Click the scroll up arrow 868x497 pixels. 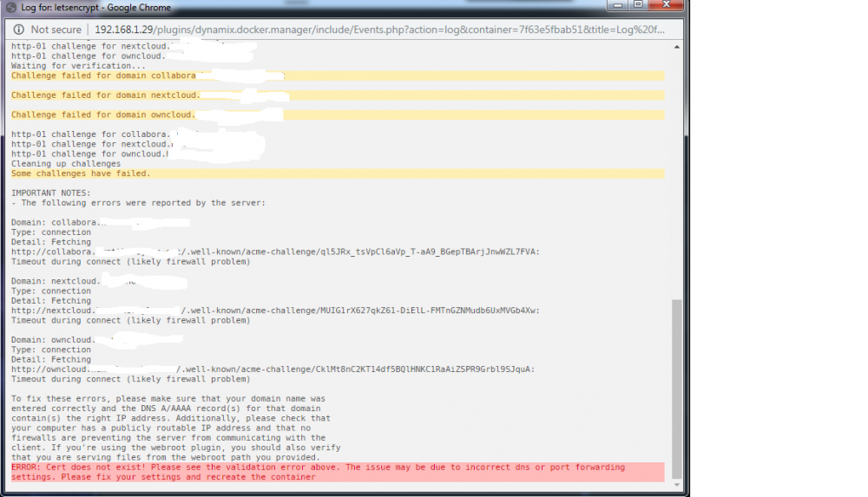(676, 47)
